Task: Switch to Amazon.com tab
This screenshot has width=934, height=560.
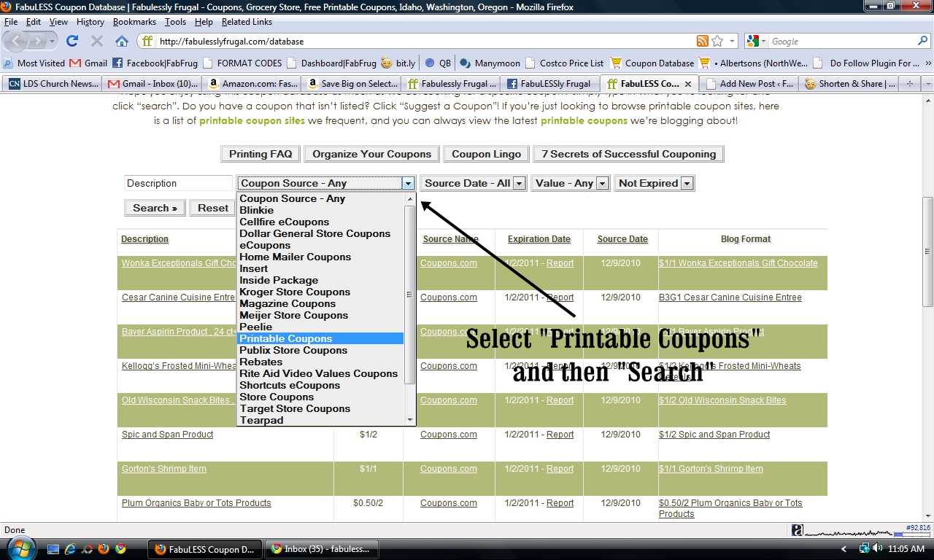Action: pos(252,84)
